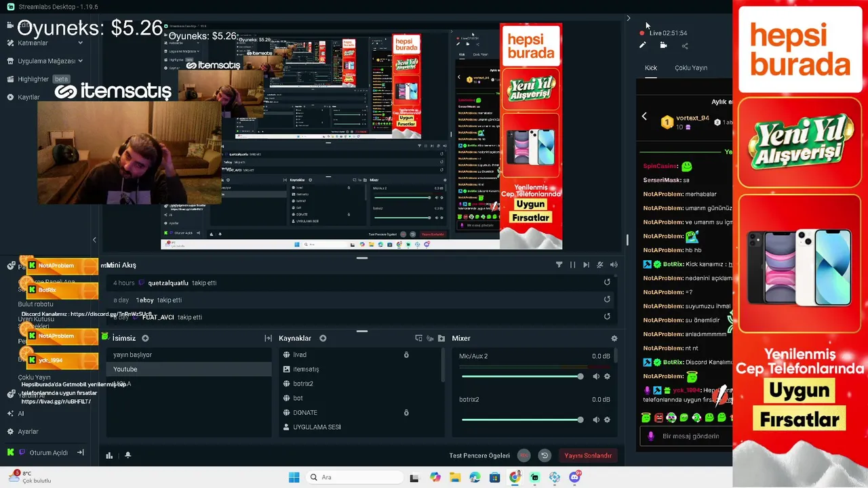This screenshot has width=868, height=488.
Task: Add a new scene with the İsimsiz plus icon
Action: point(145,338)
